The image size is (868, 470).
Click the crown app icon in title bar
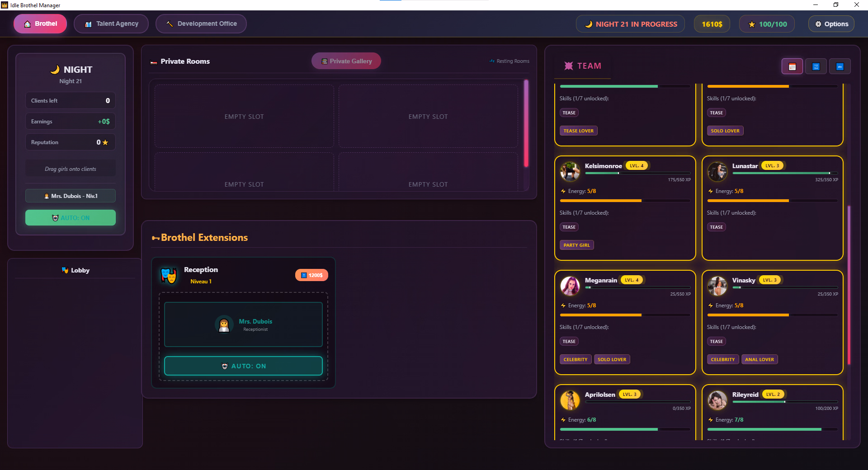coord(5,5)
